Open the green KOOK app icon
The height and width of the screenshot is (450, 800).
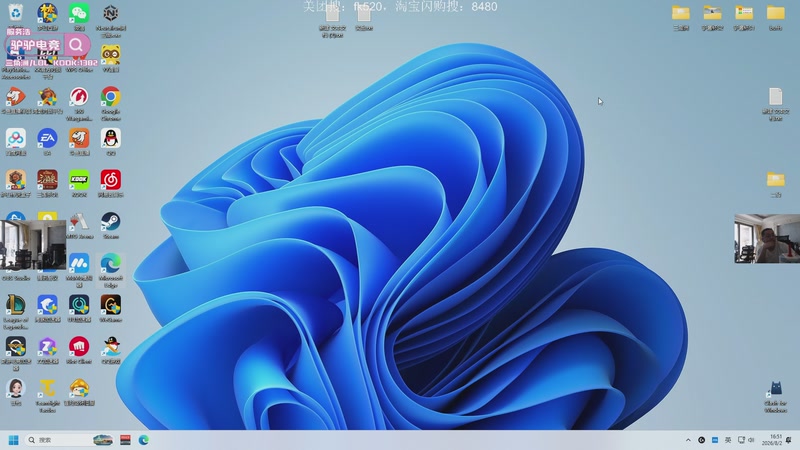(79, 180)
